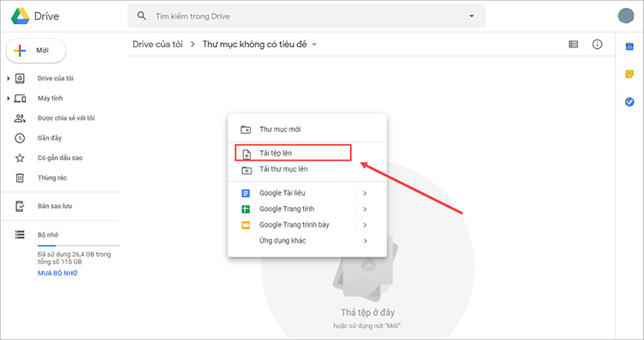This screenshot has height=340, width=644.
Task: Open 'Được chia sẻ với tôi' label
Action: [66, 118]
